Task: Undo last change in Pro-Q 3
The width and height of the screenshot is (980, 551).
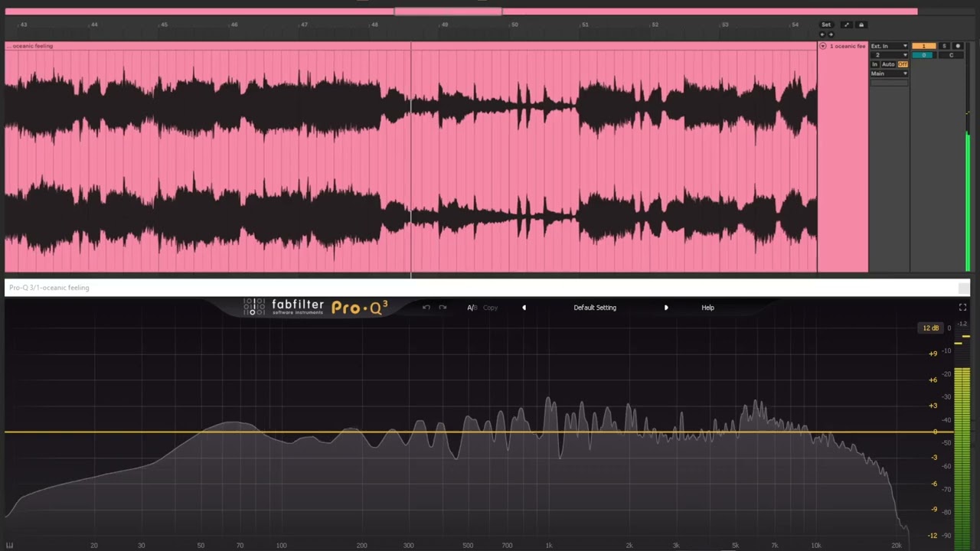Action: click(426, 308)
